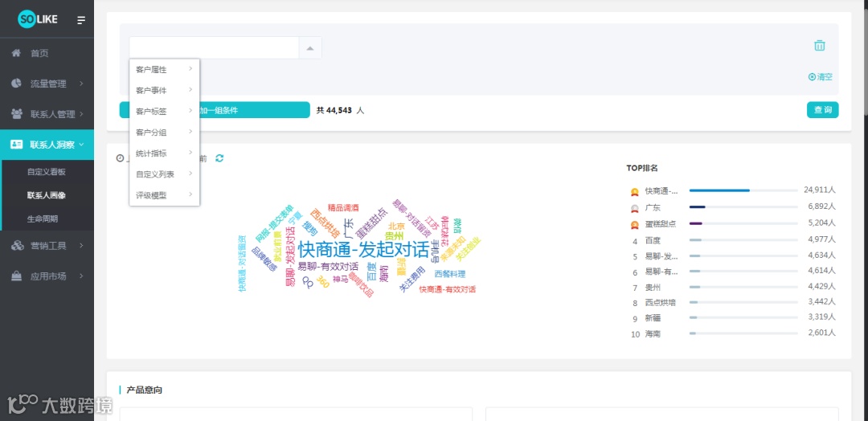868x421 pixels.
Task: Expand 客户标签 in the dropdown list
Action: (x=165, y=111)
